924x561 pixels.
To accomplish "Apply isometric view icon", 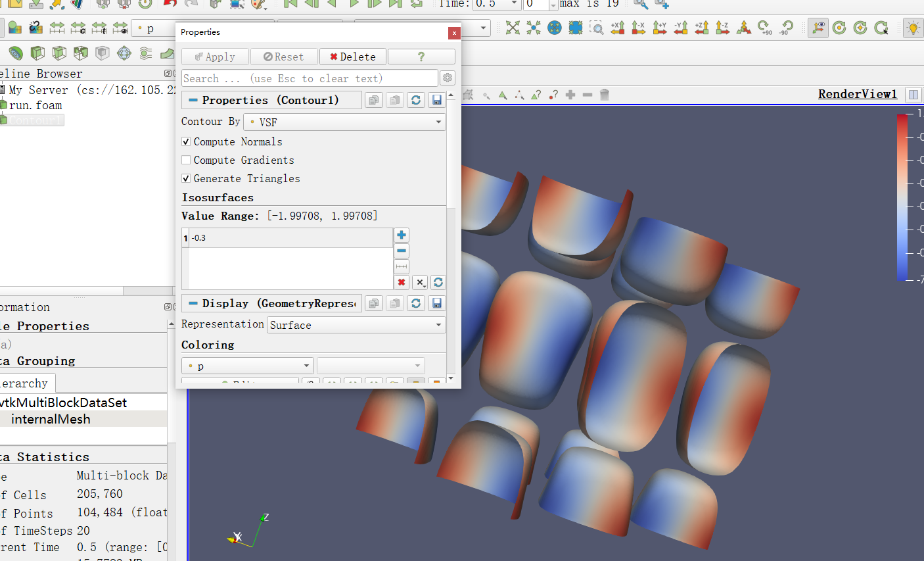I will pos(744,28).
